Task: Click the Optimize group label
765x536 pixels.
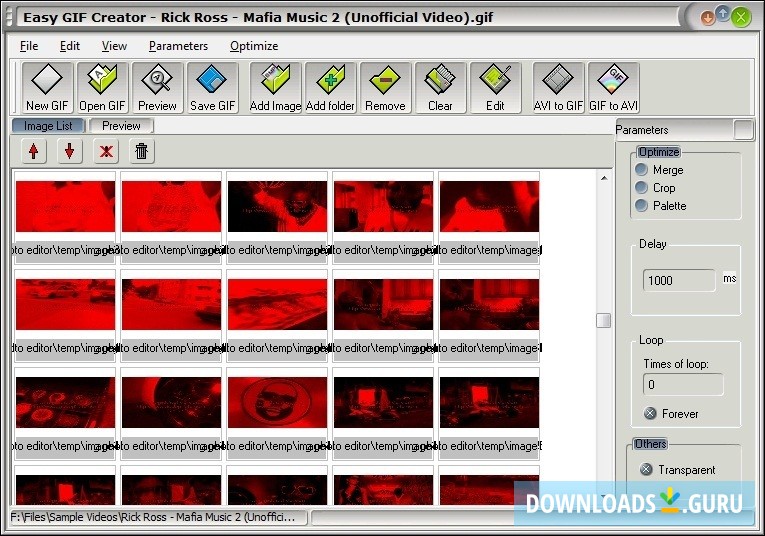Action: pyautogui.click(x=659, y=152)
